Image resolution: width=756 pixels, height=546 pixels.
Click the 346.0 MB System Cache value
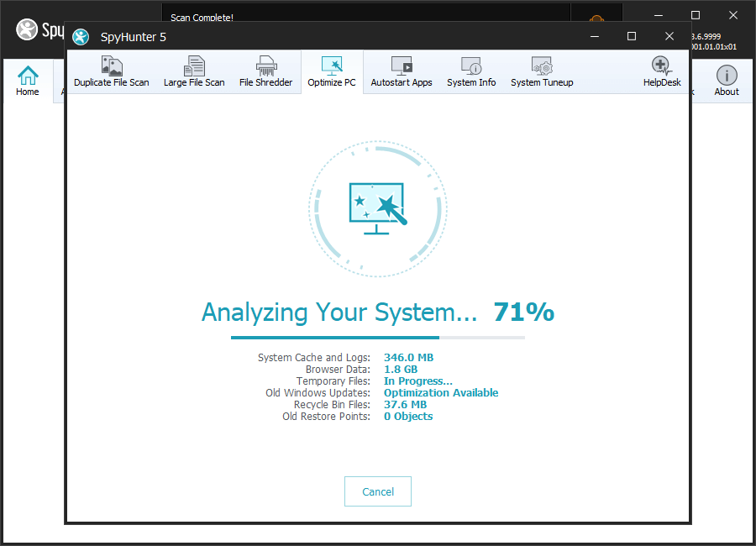408,358
